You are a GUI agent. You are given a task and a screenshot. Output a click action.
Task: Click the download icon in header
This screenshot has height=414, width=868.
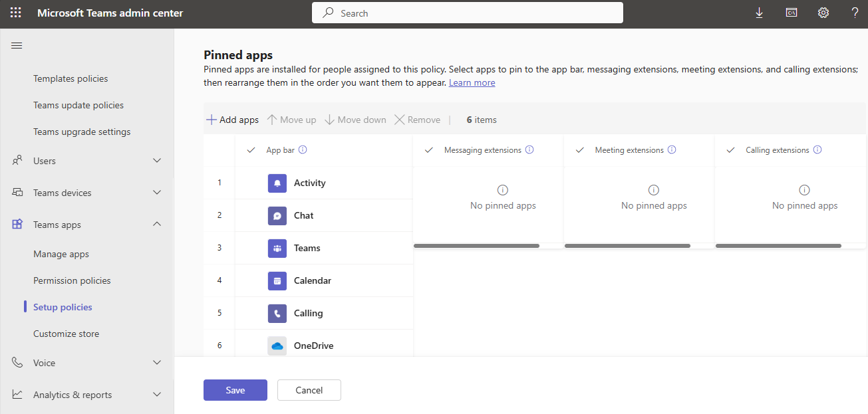tap(759, 13)
